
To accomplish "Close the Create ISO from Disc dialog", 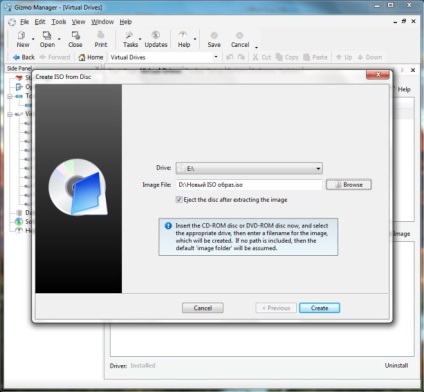I will (x=378, y=75).
